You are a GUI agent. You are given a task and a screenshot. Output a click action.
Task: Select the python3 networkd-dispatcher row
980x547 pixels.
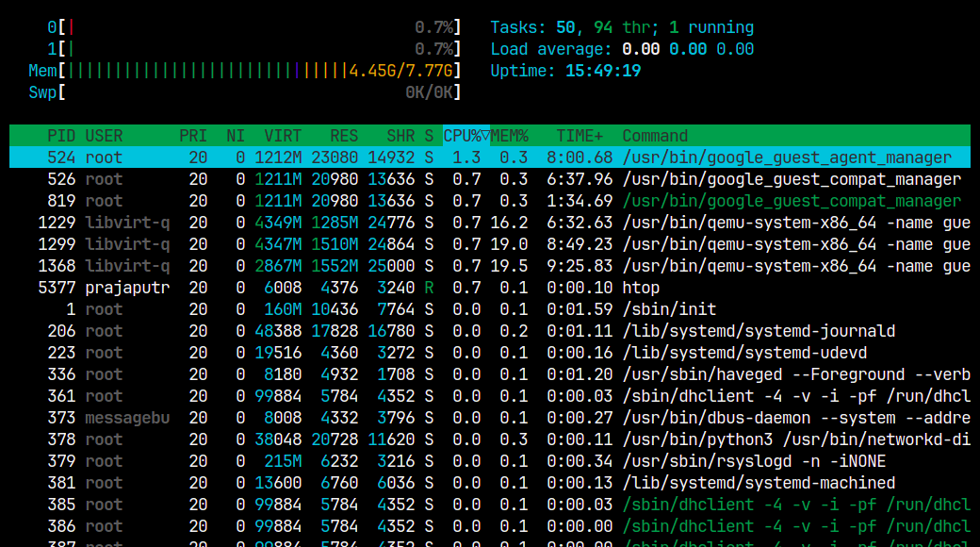pyautogui.click(x=490, y=439)
